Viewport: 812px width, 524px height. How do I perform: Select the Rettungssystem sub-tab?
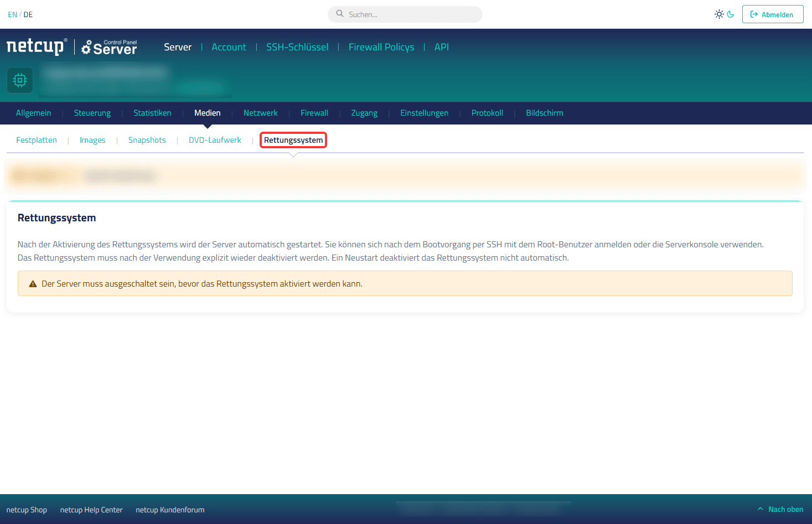[x=293, y=140]
